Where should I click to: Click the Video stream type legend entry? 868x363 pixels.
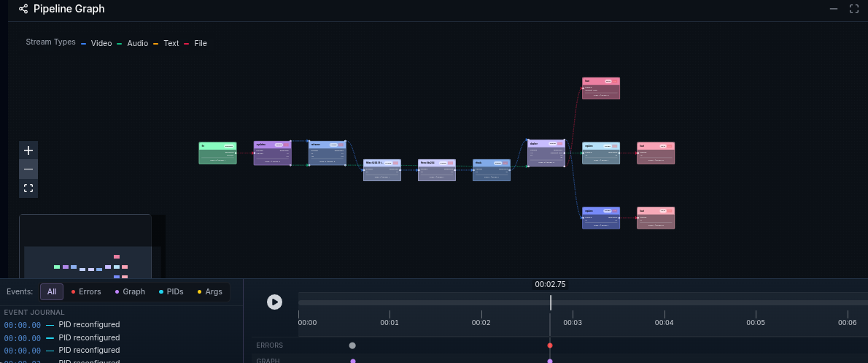tap(96, 43)
